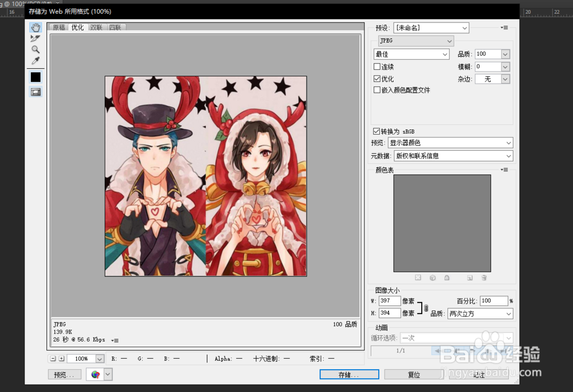This screenshot has height=392, width=573.
Task: Click the 存储... save button
Action: (x=349, y=374)
